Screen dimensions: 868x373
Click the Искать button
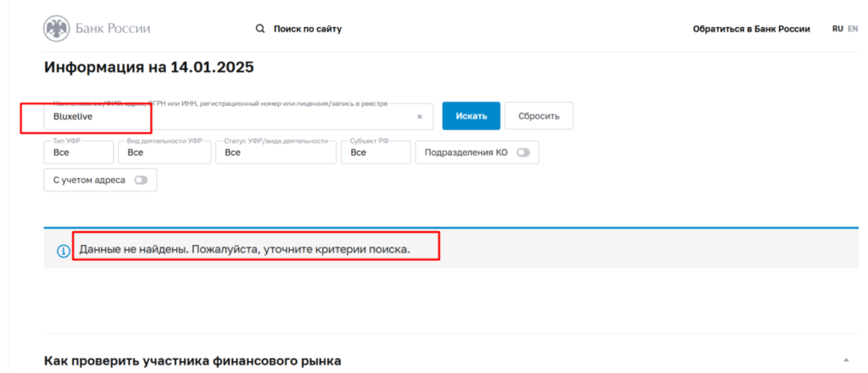point(471,116)
